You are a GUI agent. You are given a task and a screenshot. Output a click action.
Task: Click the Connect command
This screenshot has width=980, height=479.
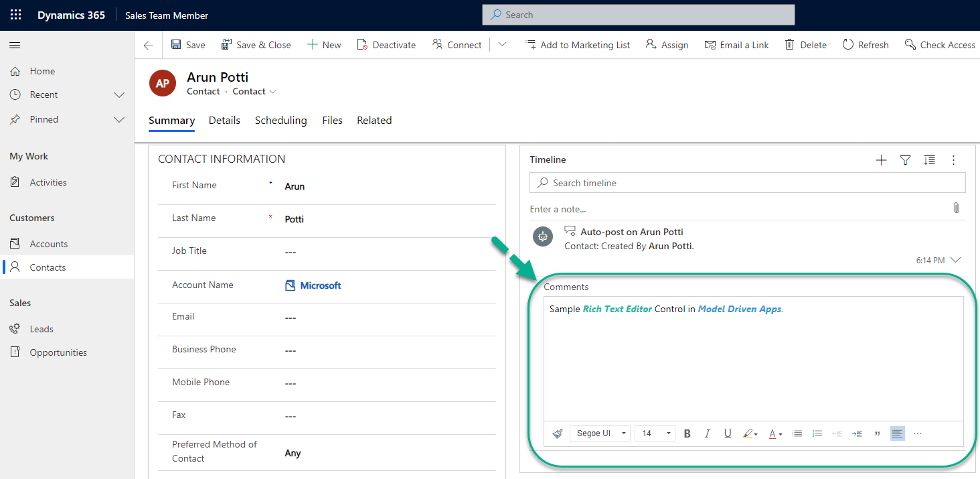click(x=457, y=45)
